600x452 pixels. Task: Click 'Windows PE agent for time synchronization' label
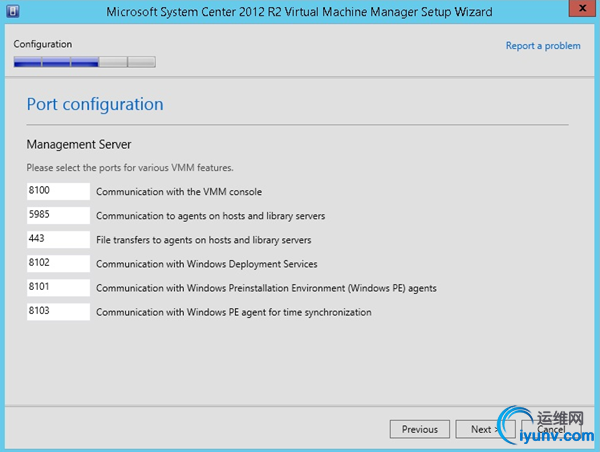point(234,312)
